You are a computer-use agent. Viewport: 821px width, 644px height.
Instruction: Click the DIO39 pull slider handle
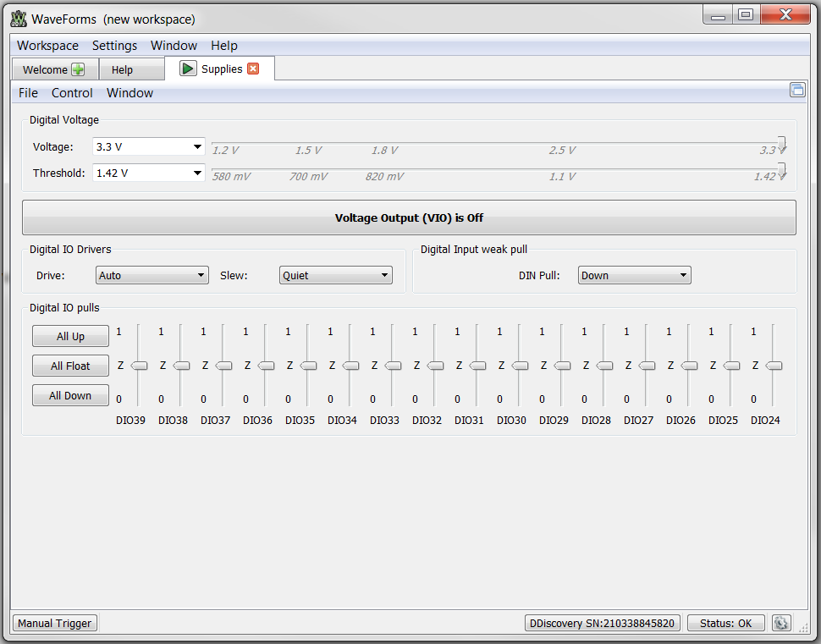[x=139, y=366]
